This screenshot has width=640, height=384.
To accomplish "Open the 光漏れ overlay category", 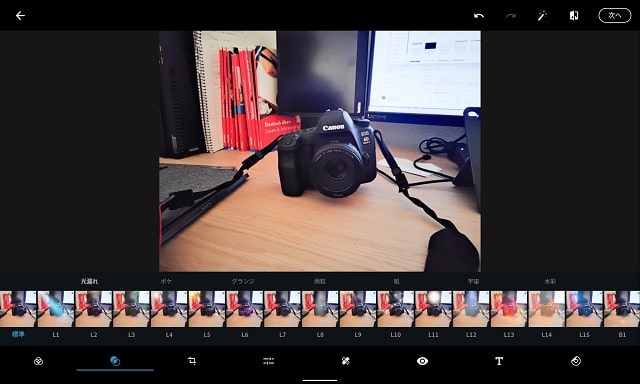I will pos(89,281).
